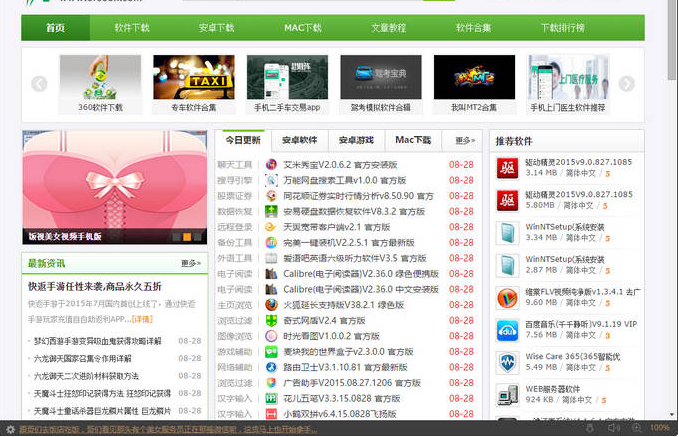The height and width of the screenshot is (437, 679).
Task: Open the browser zoom 100% dropdown
Action: tap(660, 428)
